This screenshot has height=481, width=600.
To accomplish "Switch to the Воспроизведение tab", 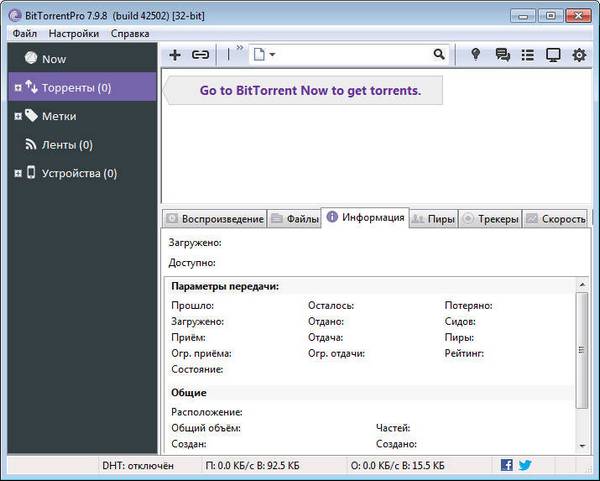I will tap(215, 219).
